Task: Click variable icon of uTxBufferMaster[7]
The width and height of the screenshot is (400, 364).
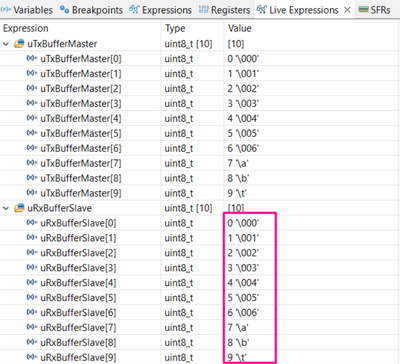Action: [31, 163]
